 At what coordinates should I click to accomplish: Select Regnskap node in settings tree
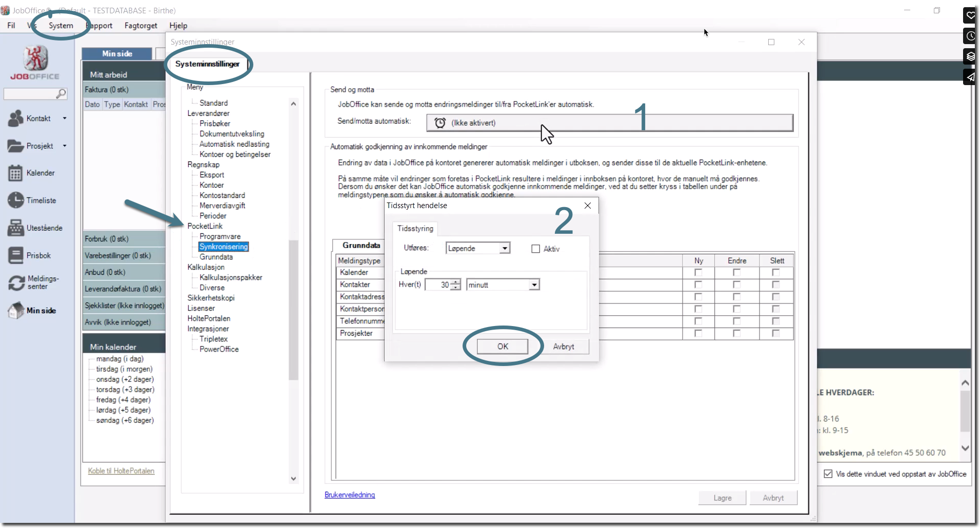click(203, 165)
